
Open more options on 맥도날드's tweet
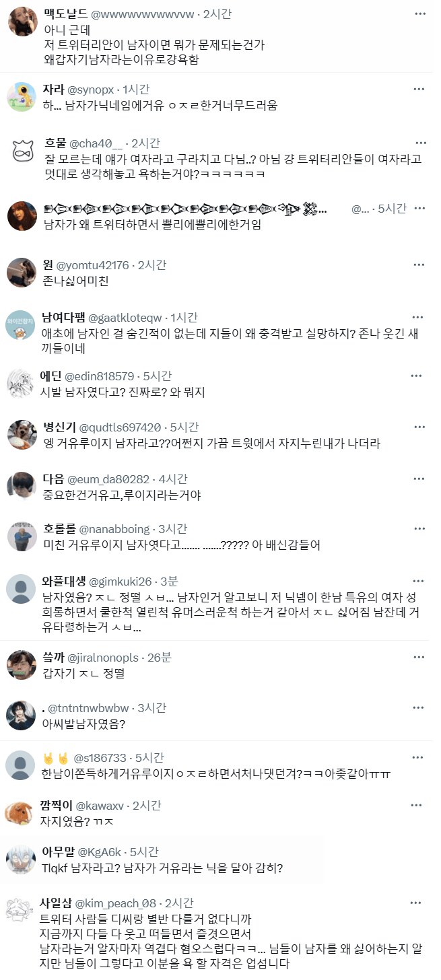pos(419,13)
